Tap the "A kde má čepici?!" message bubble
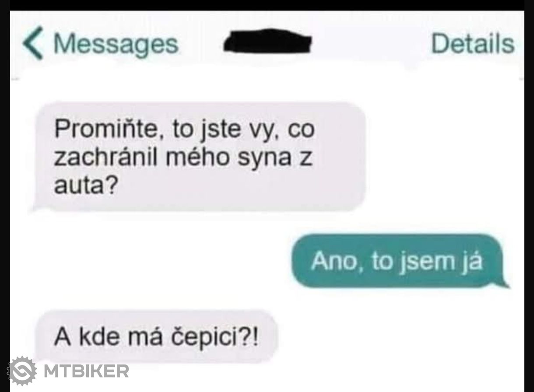The height and width of the screenshot is (392, 534). point(157,337)
